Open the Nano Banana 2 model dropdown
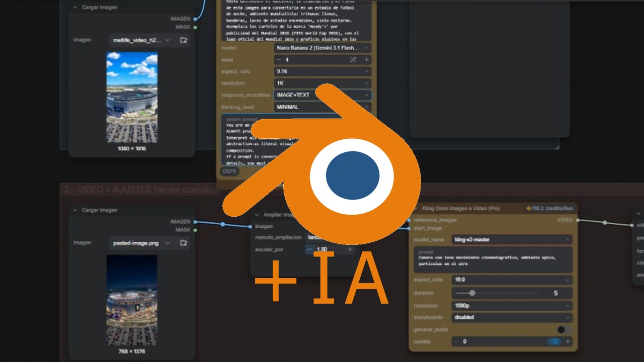Viewport: 644px width, 362px height. pyautogui.click(x=323, y=48)
